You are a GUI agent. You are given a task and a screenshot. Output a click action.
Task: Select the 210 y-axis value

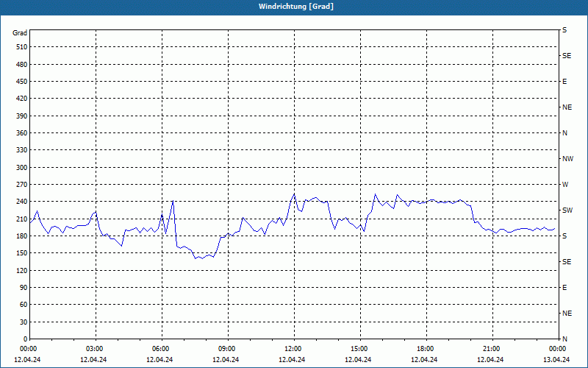point(22,219)
